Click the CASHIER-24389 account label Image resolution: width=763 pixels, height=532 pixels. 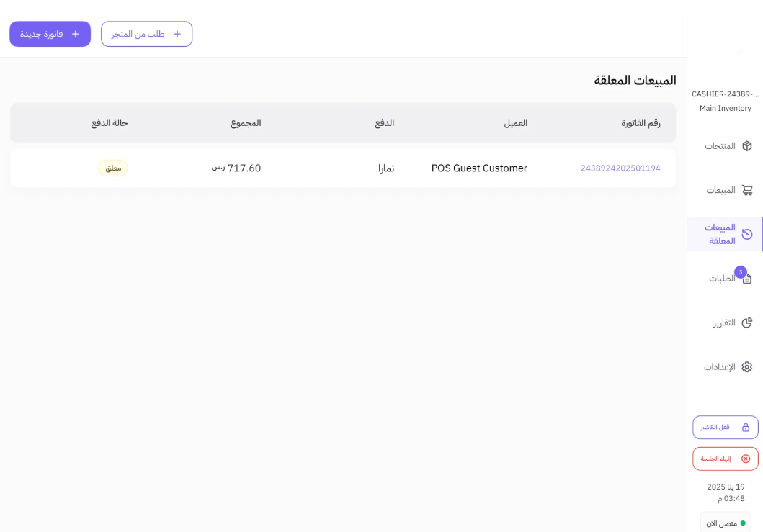coord(725,94)
